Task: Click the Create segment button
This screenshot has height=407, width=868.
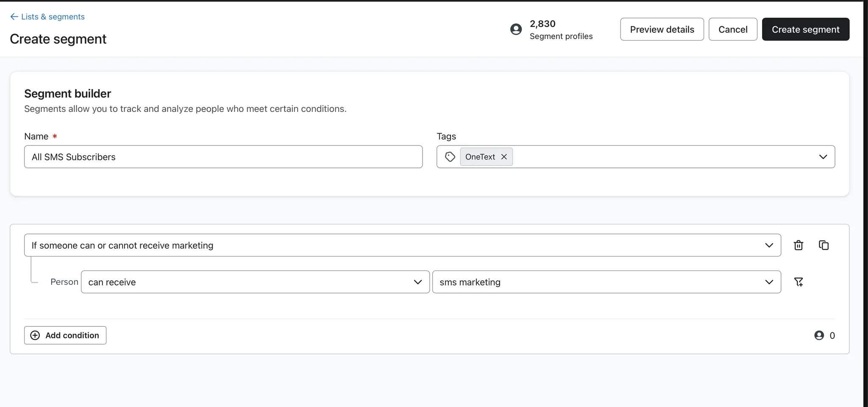Action: [x=805, y=29]
